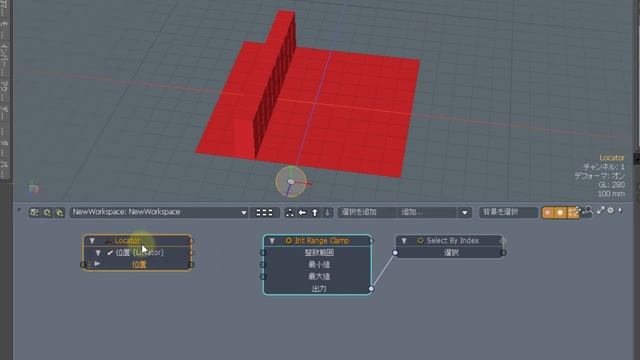Click the fit-to-view corners icon

[x=289, y=212]
